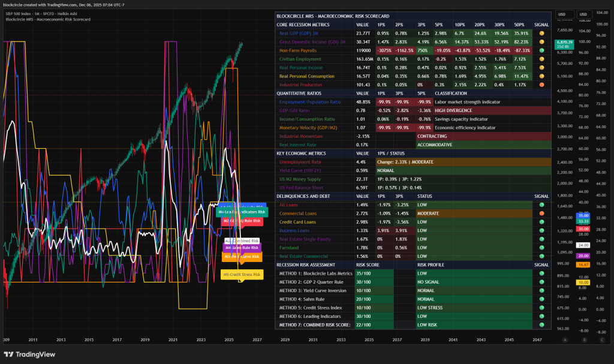Image resolution: width=614 pixels, height=364 pixels.
Task: Click the yellow signal dot beside Real GDP (GDP) 3M
Action: 541,34
